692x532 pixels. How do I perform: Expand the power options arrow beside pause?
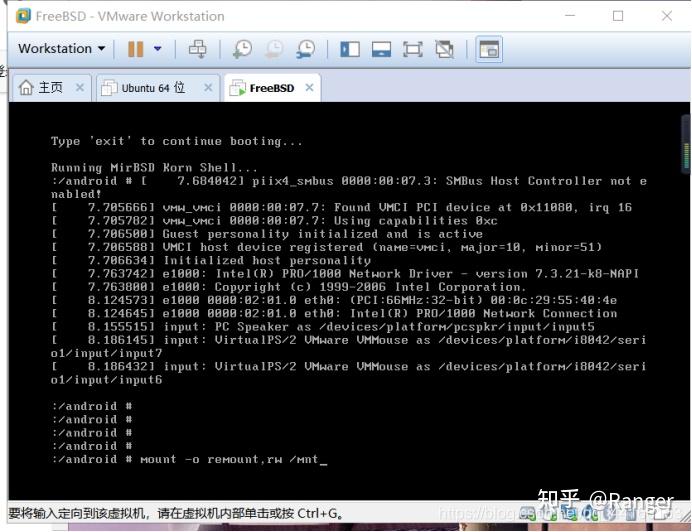158,49
